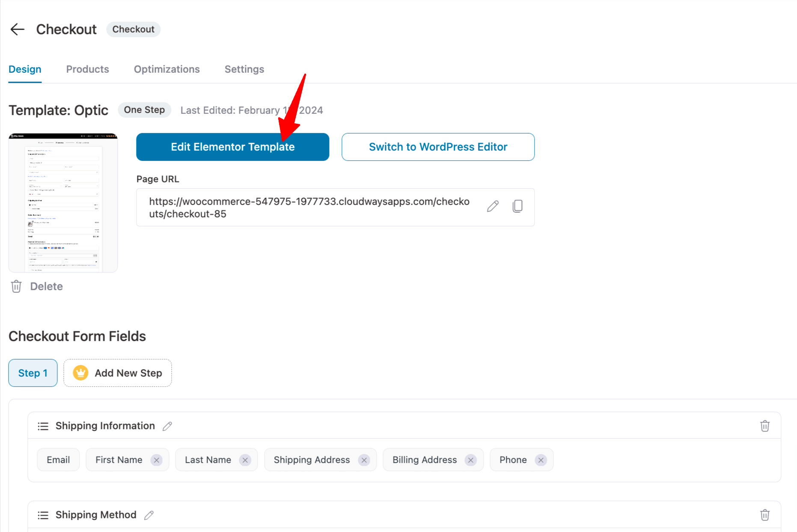
Task: Remove the First Name field
Action: [x=157, y=460]
